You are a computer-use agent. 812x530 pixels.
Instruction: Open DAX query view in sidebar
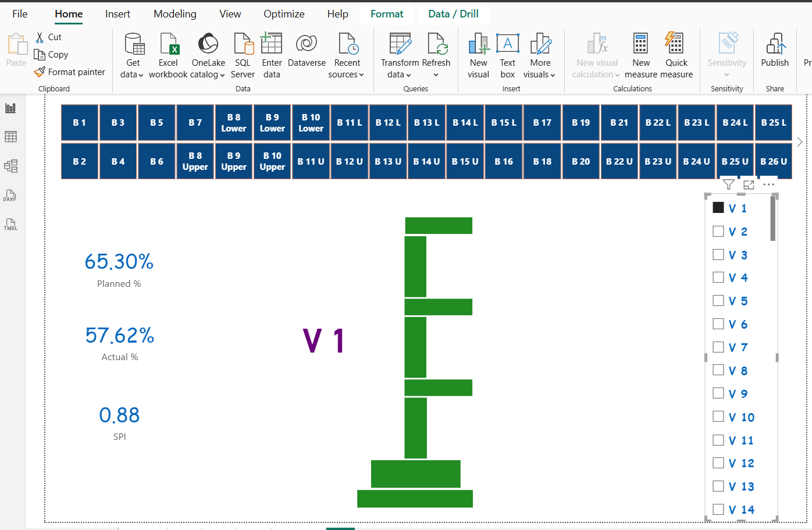click(x=10, y=195)
